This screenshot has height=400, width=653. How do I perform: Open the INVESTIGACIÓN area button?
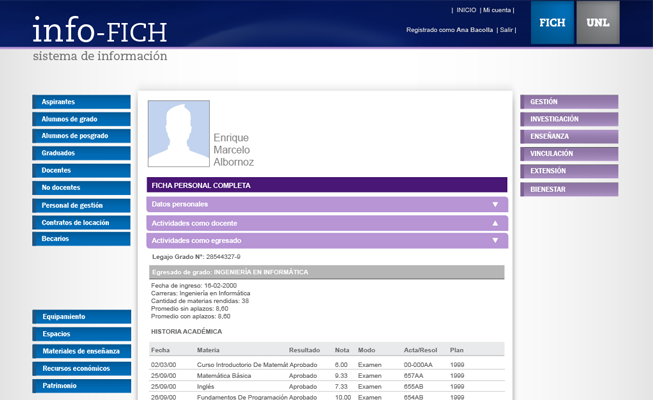point(569,119)
